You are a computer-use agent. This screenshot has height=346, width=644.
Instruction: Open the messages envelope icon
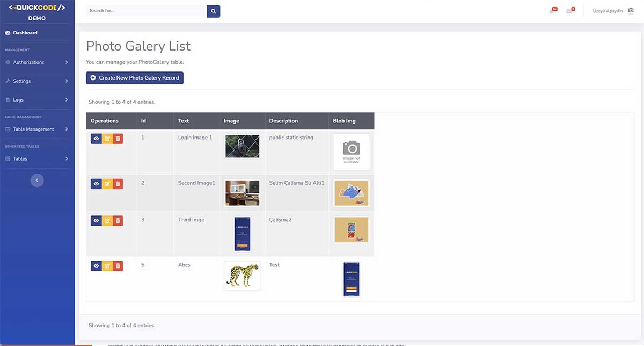569,11
